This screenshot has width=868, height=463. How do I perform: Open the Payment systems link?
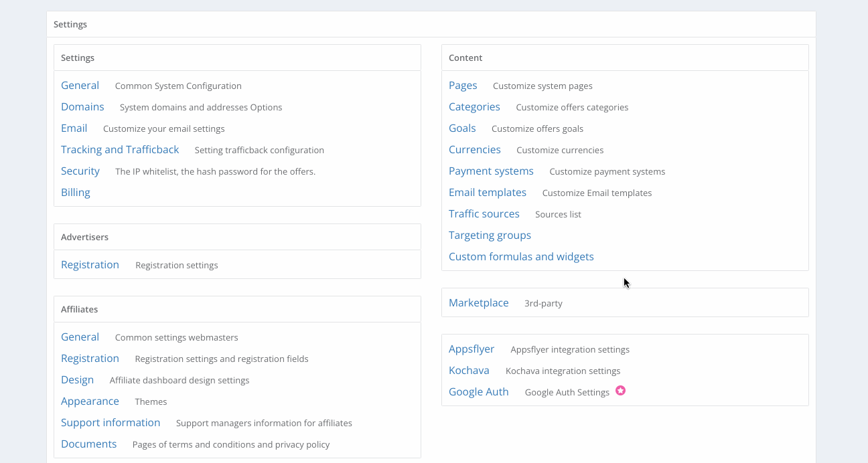491,171
